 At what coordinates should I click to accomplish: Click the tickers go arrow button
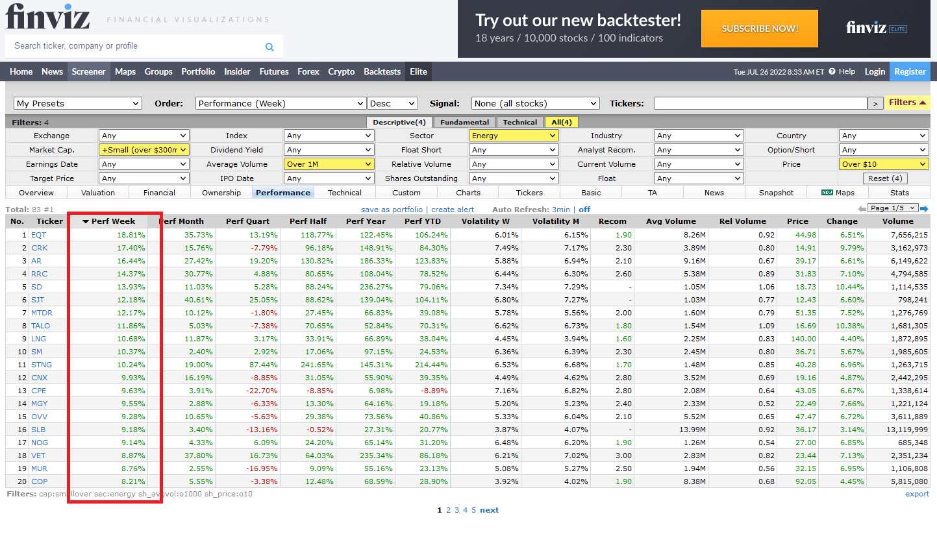click(875, 103)
